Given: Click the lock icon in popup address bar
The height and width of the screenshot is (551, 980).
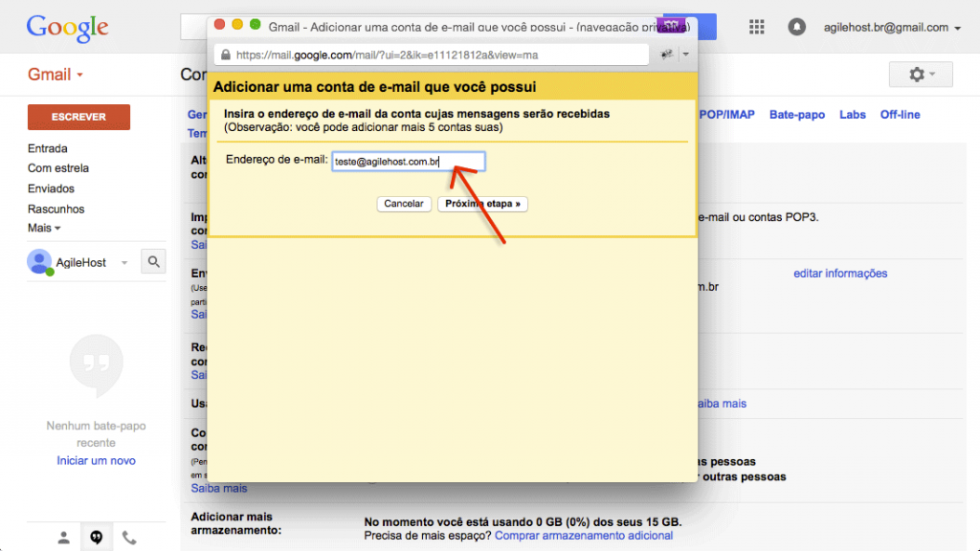Looking at the screenshot, I should [x=226, y=55].
